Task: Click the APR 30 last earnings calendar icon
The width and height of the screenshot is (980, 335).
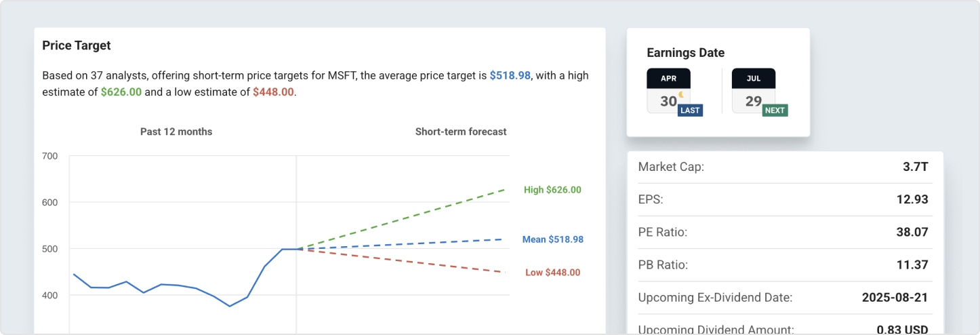Action: pos(668,92)
